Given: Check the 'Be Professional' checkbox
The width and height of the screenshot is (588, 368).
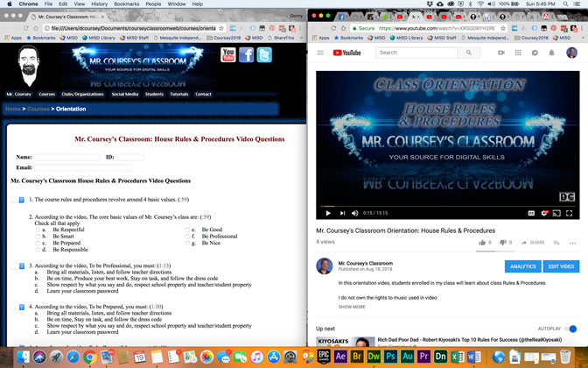Looking at the screenshot, I should [187, 237].
